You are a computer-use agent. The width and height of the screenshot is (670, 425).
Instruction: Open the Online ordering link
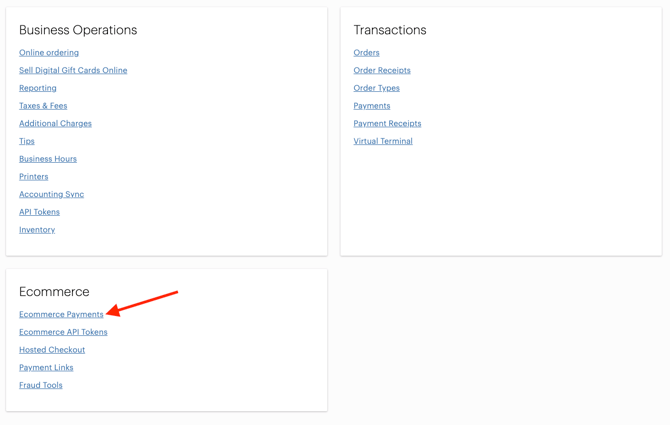click(x=49, y=53)
